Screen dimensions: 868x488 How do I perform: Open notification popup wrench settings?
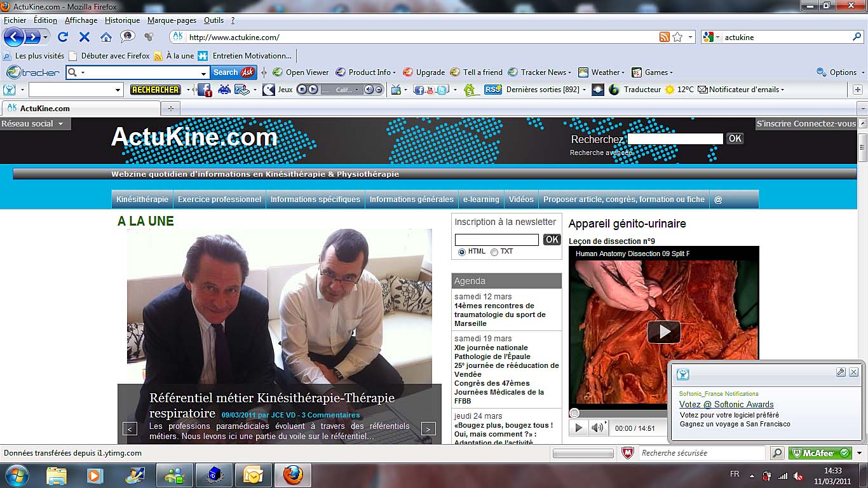[x=841, y=372]
